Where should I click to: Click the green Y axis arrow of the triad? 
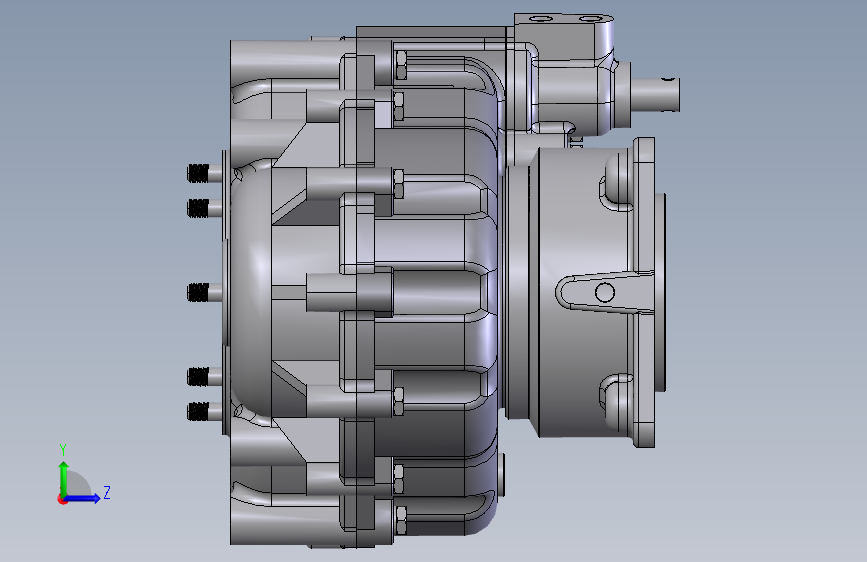pyautogui.click(x=64, y=478)
